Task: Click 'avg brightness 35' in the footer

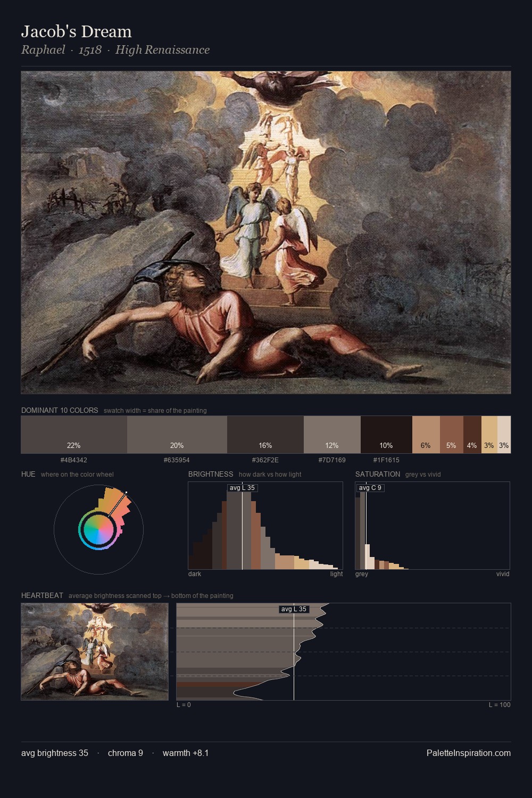Action: [55, 753]
